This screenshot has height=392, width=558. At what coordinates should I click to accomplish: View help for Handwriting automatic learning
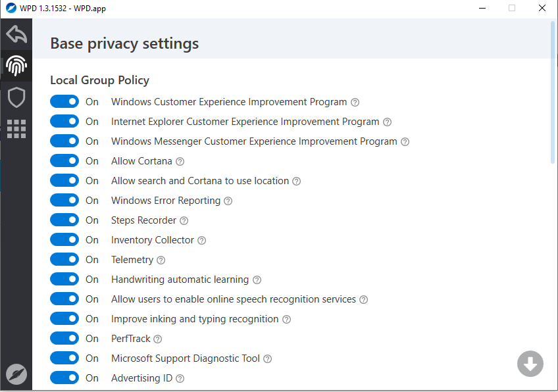[257, 280]
